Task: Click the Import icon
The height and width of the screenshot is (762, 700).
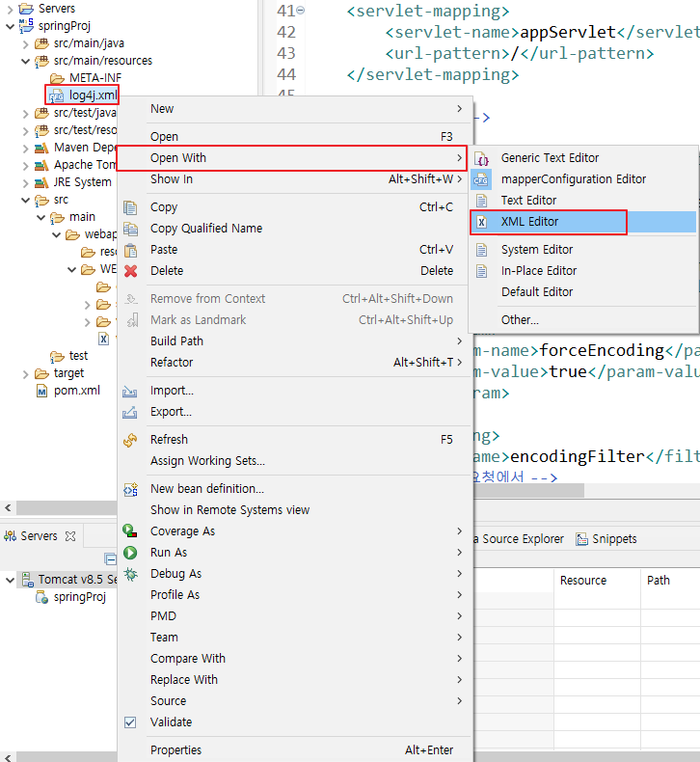Action: coord(130,391)
